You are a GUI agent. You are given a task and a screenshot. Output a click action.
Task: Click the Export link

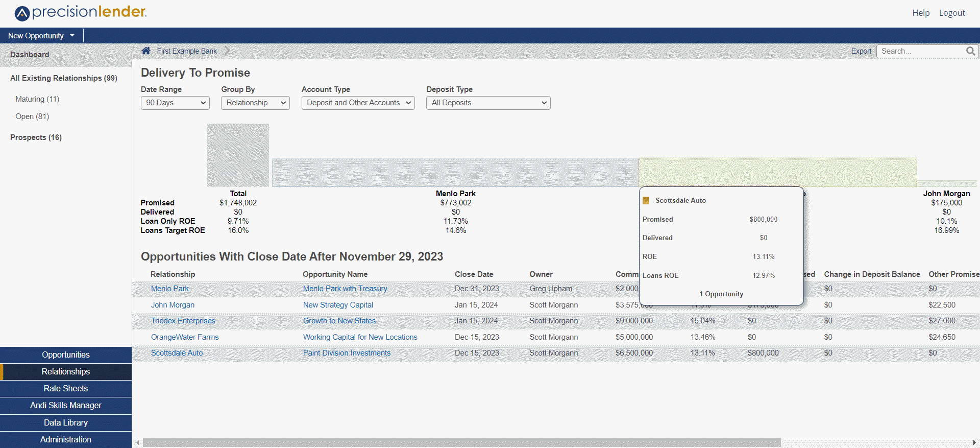[861, 51]
